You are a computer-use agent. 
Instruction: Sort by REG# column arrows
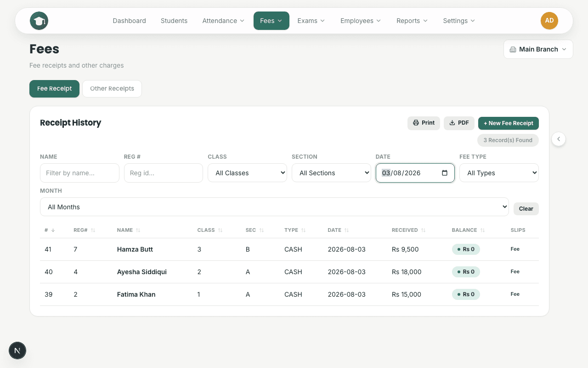93,230
